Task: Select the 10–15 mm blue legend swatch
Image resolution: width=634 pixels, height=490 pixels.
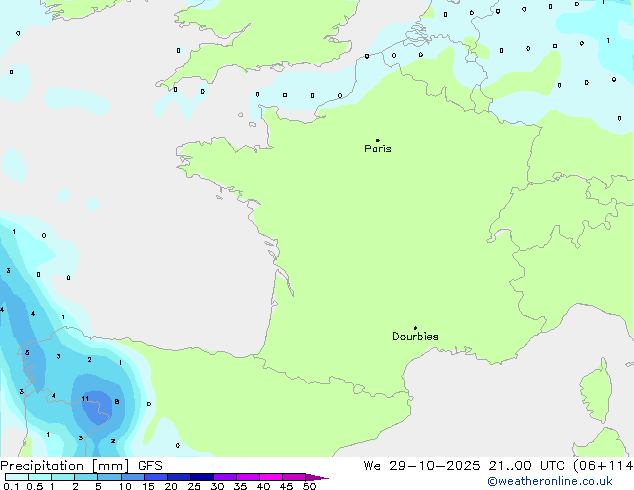Action: [x=132, y=477]
